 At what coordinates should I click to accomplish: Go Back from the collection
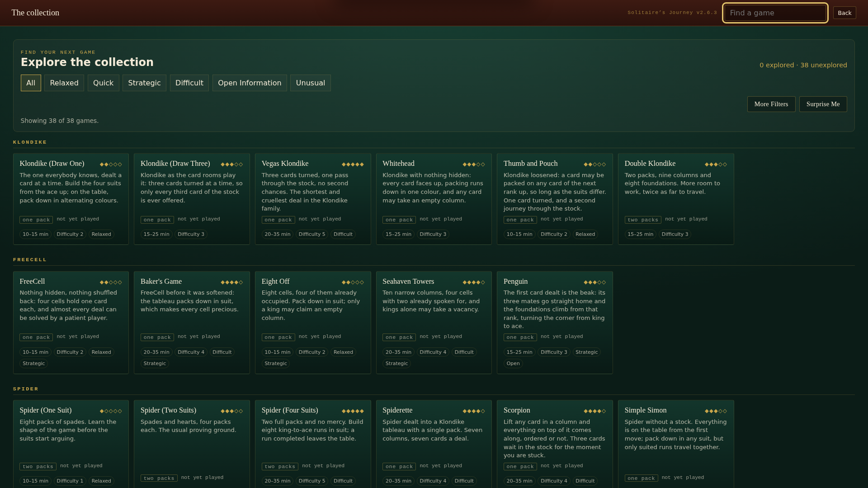[x=844, y=13]
